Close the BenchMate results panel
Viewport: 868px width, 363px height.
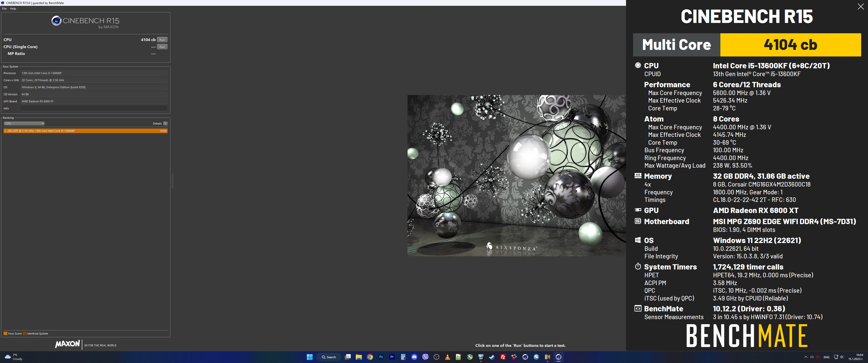861,7
